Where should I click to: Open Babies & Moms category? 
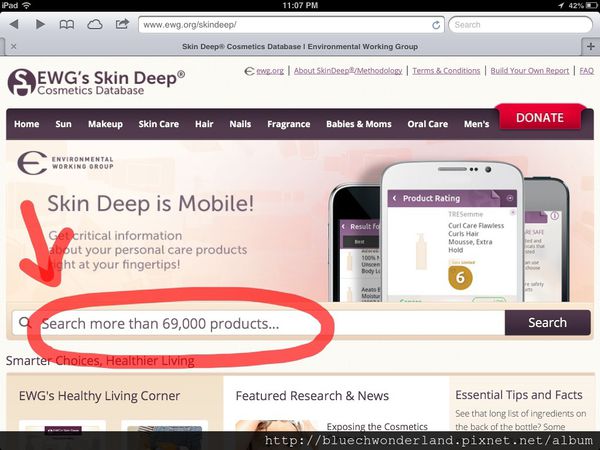pyautogui.click(x=358, y=124)
